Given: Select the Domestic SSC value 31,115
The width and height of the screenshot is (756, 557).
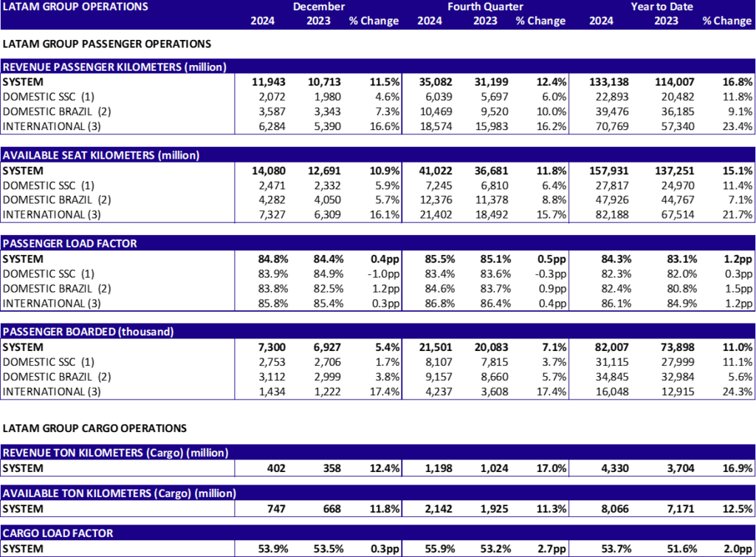Looking at the screenshot, I should (612, 362).
